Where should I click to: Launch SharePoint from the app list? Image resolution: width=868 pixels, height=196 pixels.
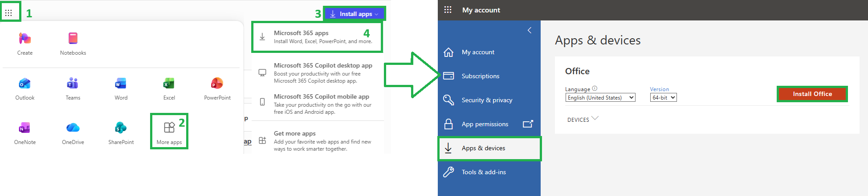click(121, 133)
